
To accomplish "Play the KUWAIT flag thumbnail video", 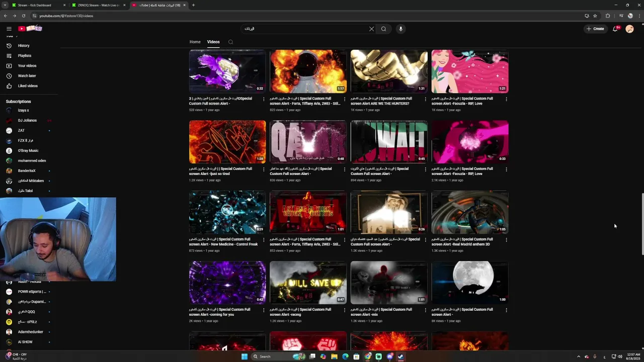I will pos(389,142).
